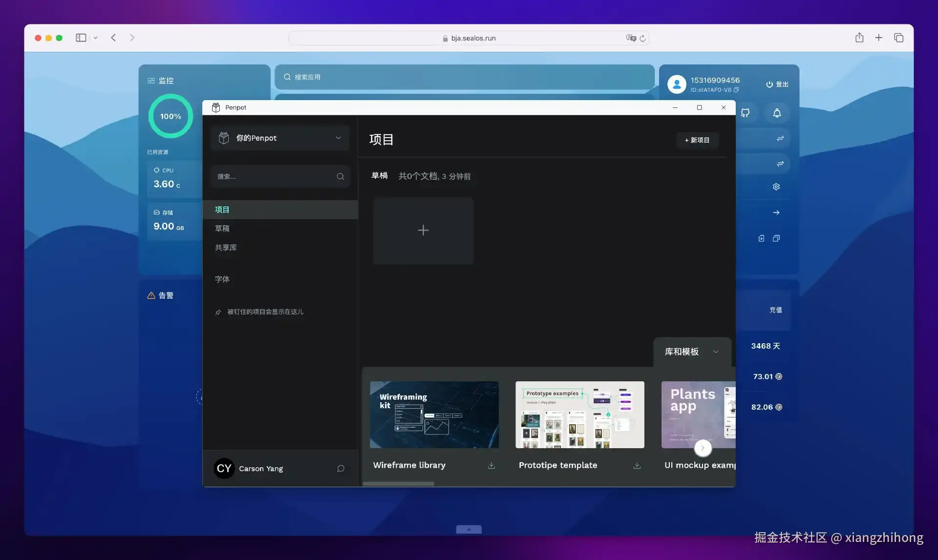Click the horizontal scrollbar under templates

[x=398, y=483]
